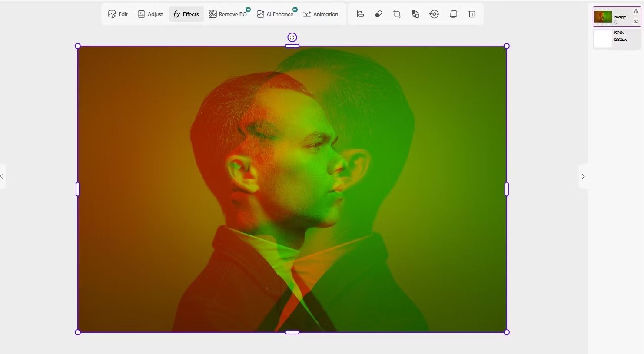
Task: Click the fx badge on Image layer
Action: pos(615,23)
